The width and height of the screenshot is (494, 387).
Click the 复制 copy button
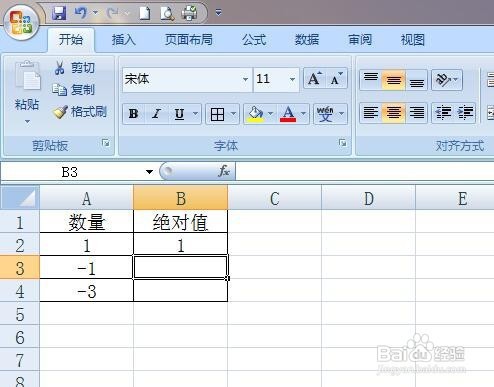74,90
